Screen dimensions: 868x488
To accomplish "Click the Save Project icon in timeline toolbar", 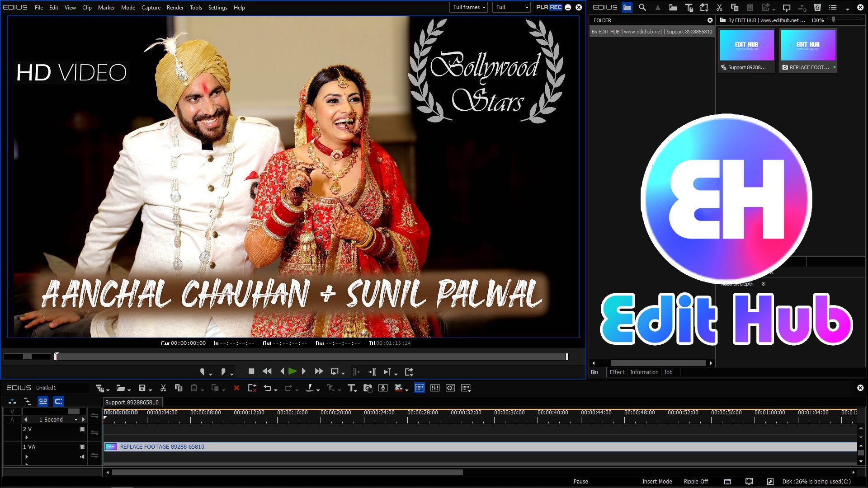I will tap(142, 388).
